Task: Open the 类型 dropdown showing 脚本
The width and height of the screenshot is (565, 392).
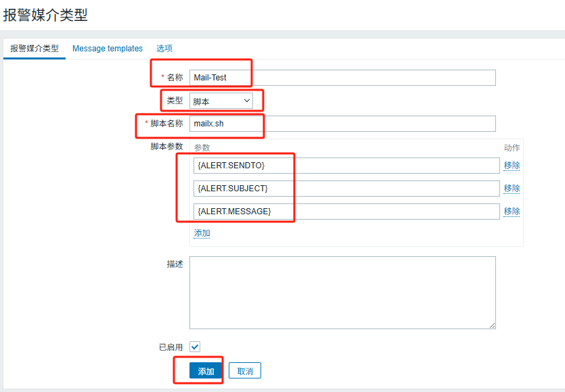Action: pyautogui.click(x=221, y=101)
